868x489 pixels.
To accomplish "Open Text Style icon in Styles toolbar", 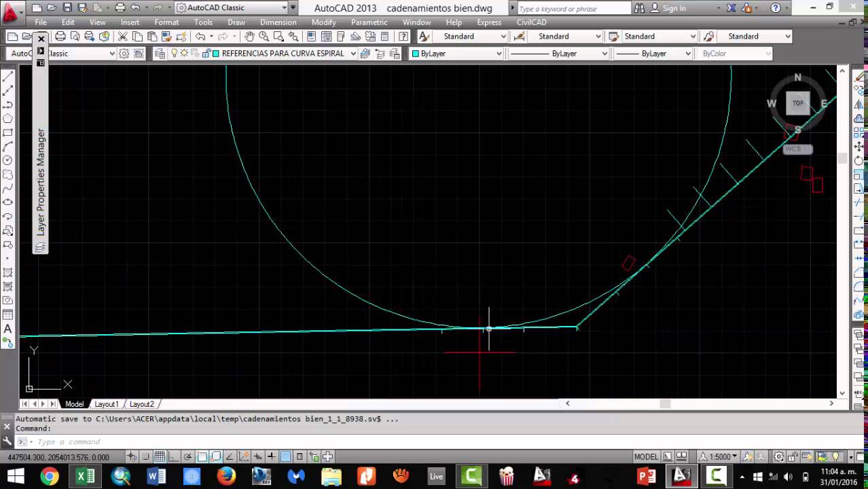I will pos(424,37).
